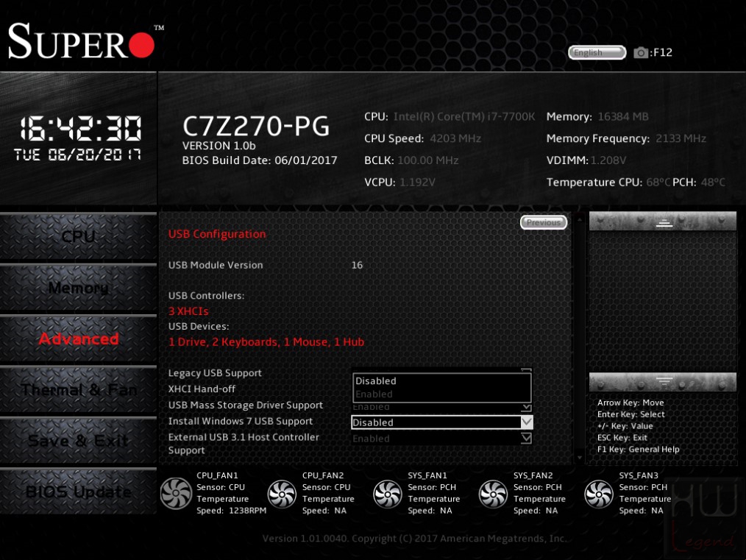The image size is (746, 560).
Task: Open the CPU section tab
Action: 79,236
